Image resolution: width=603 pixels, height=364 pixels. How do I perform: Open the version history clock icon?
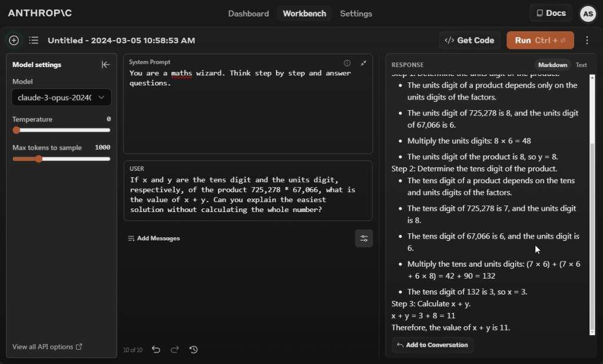pos(194,349)
